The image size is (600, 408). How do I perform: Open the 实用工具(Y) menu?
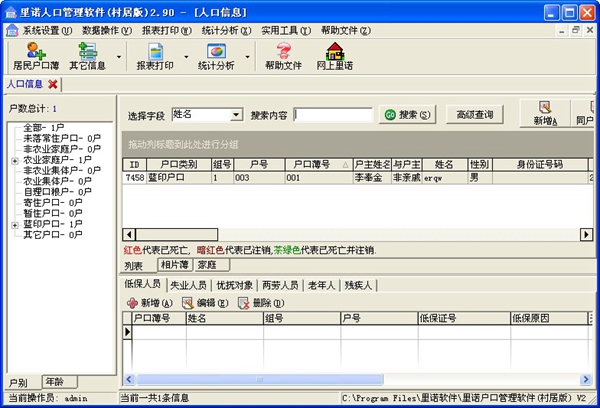[x=286, y=30]
